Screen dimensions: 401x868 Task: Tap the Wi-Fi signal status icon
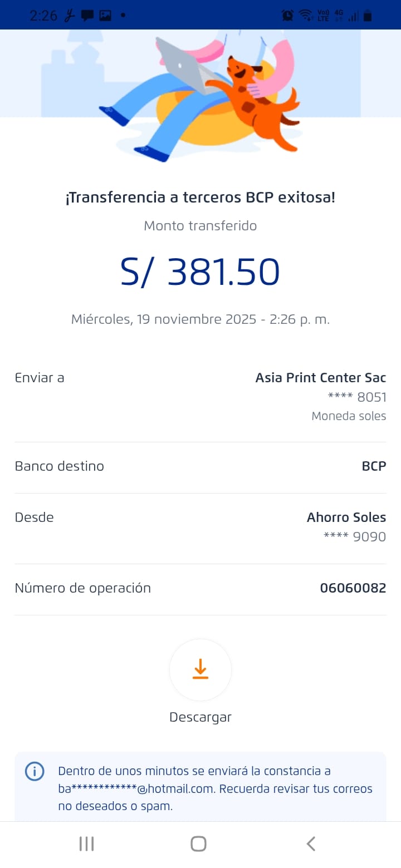point(305,16)
